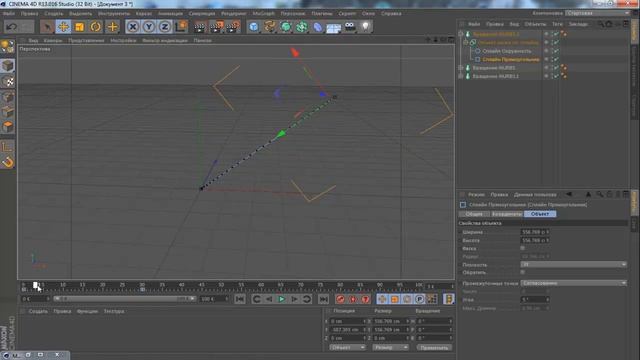
Task: Select the Объект attribute tab
Action: click(x=540, y=214)
